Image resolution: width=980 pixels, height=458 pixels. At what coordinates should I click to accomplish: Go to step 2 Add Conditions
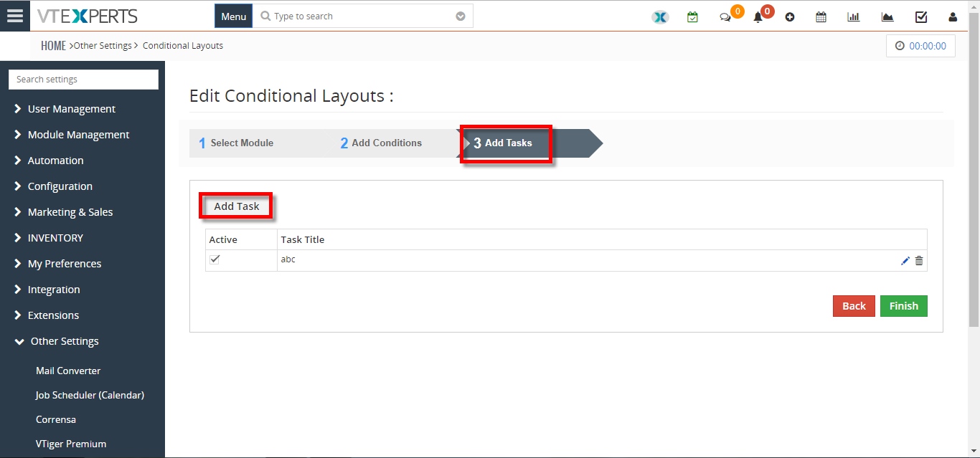[381, 143]
